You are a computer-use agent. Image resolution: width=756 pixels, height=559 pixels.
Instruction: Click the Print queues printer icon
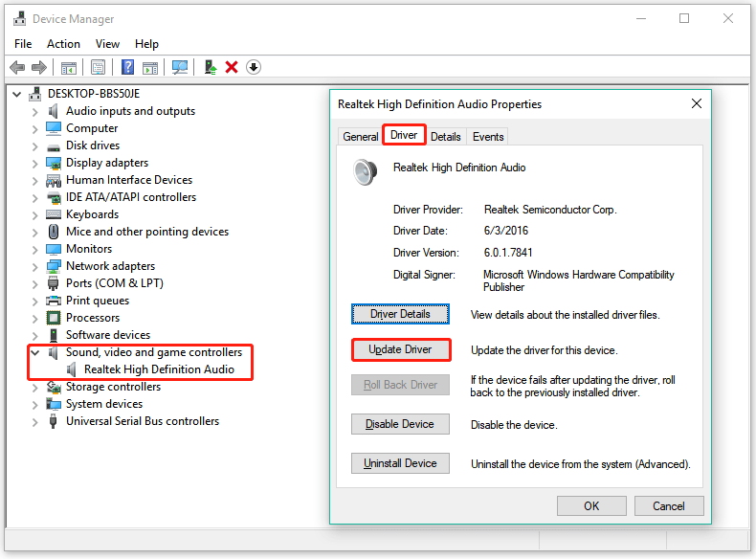[54, 301]
